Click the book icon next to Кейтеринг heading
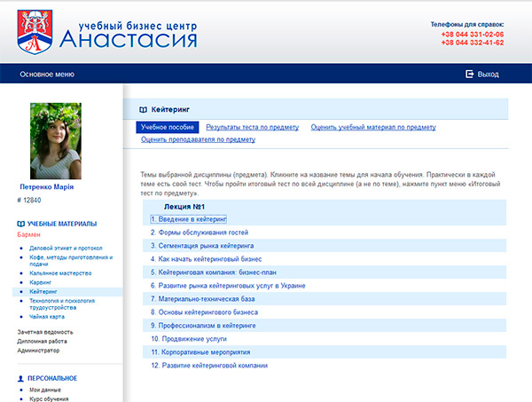The width and height of the screenshot is (532, 402). (x=143, y=109)
